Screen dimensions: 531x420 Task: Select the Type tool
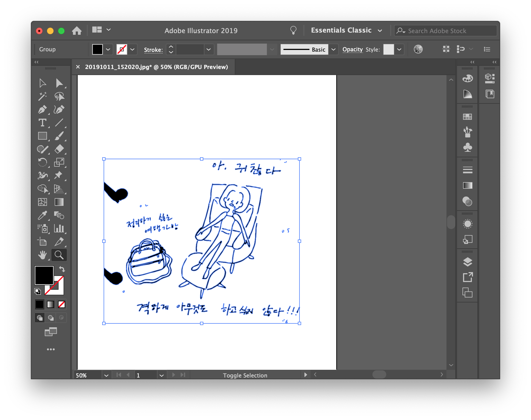coord(42,123)
